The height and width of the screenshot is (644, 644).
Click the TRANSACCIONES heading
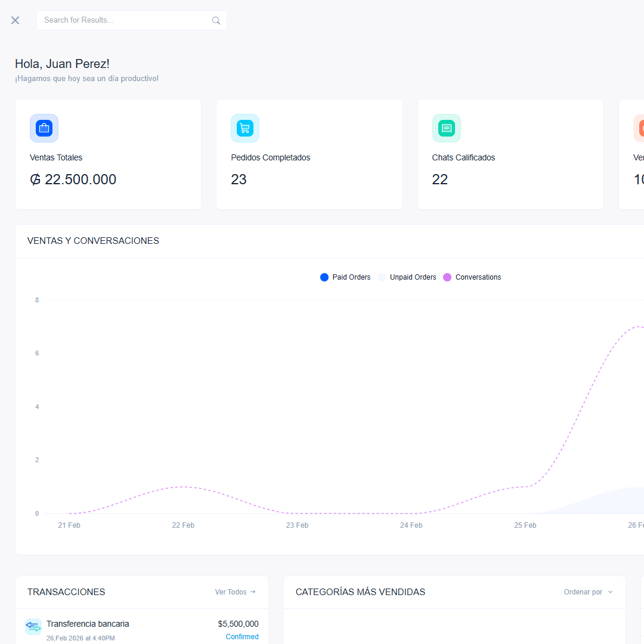point(66,592)
